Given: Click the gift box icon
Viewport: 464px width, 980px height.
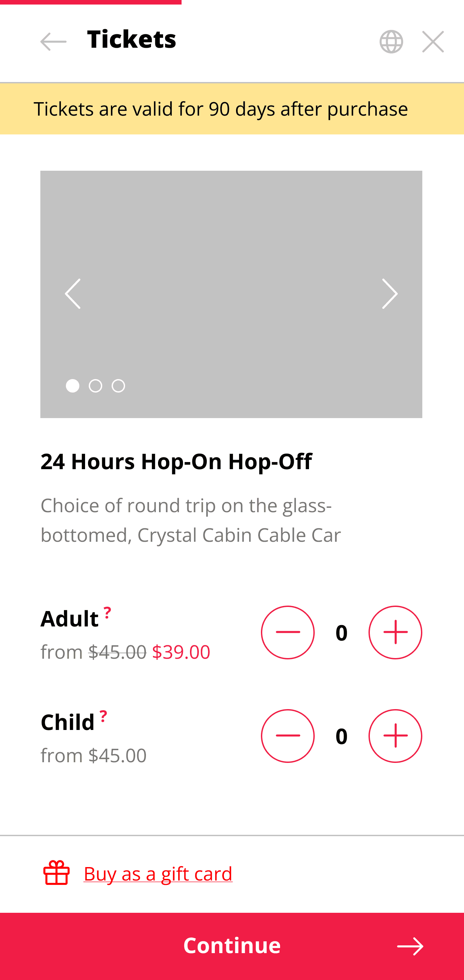Looking at the screenshot, I should click(x=57, y=873).
